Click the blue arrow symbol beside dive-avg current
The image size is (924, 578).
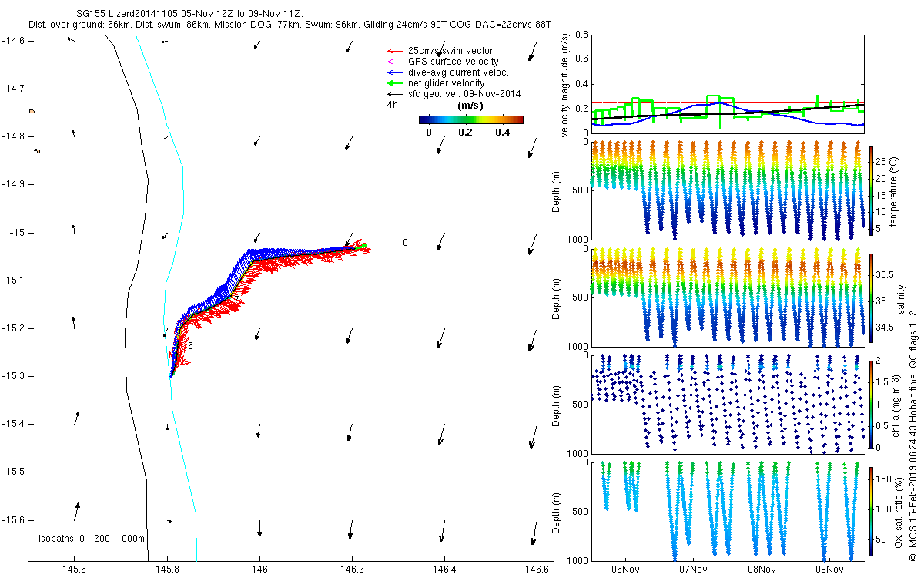coord(394,72)
